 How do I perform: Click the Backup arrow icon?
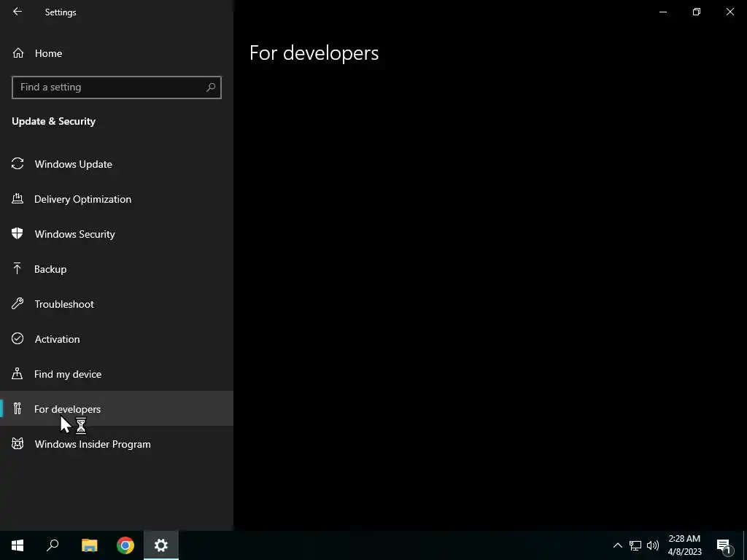click(x=18, y=268)
